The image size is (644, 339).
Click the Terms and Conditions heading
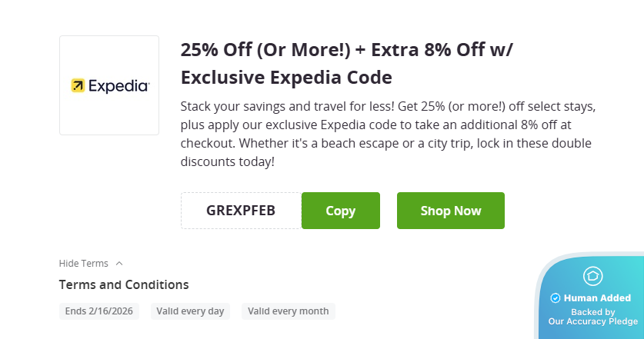(x=124, y=284)
